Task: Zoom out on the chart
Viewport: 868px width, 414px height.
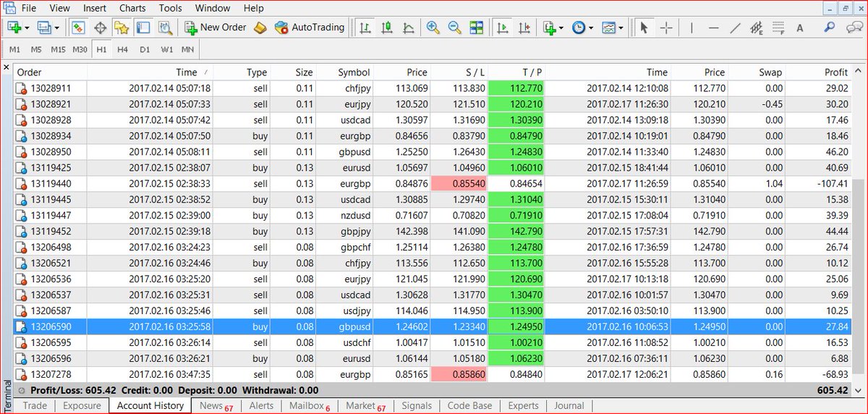Action: [x=455, y=28]
